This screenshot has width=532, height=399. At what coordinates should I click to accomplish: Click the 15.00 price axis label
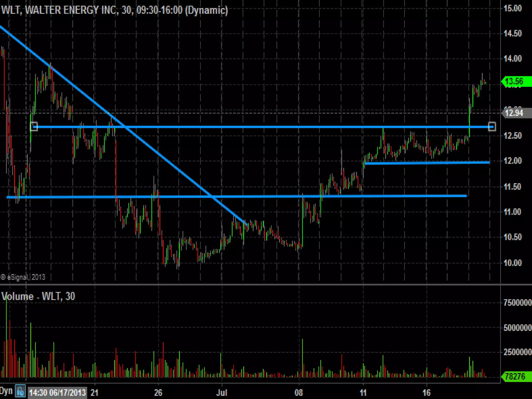[x=513, y=8]
